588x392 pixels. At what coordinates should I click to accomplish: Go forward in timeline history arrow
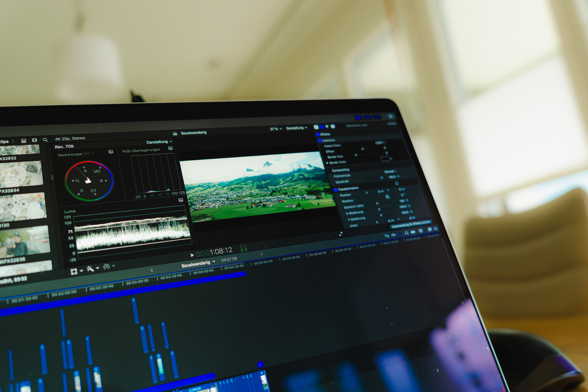[x=262, y=254]
